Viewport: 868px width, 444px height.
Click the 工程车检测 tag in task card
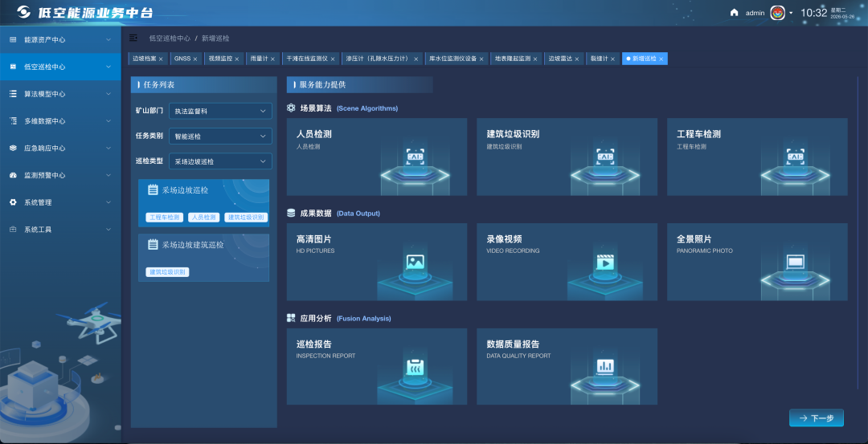click(165, 218)
